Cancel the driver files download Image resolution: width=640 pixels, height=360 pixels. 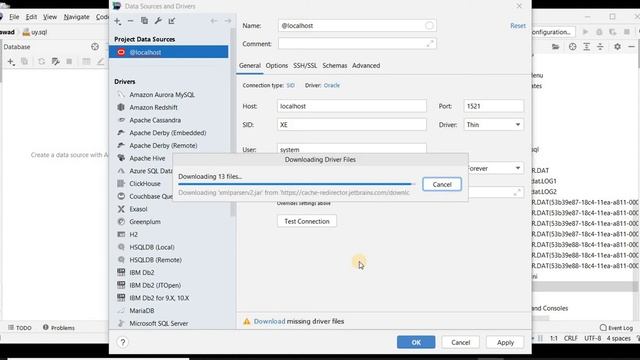[x=442, y=184]
